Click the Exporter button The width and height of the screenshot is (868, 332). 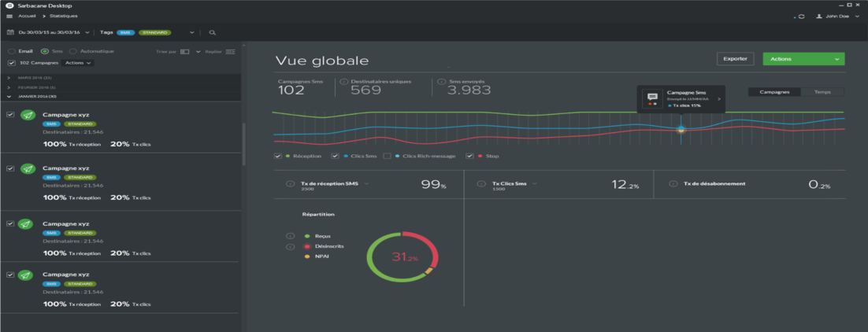pyautogui.click(x=735, y=59)
